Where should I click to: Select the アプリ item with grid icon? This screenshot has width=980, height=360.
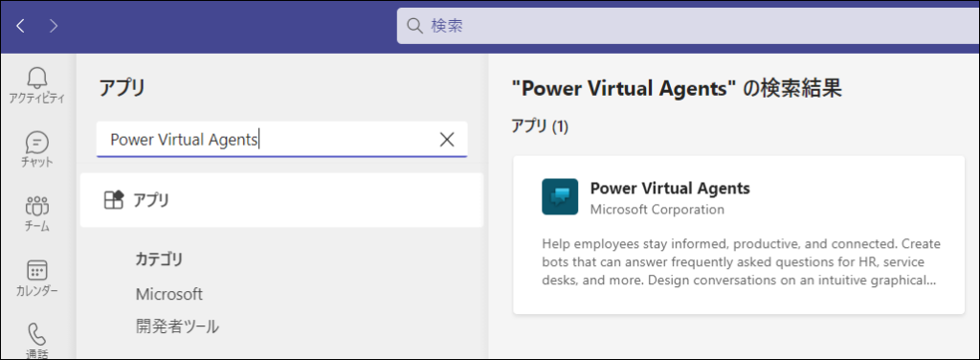281,200
